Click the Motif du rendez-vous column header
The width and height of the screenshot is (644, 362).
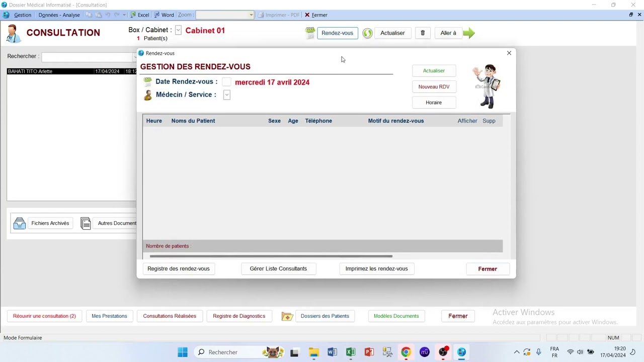[396, 121]
